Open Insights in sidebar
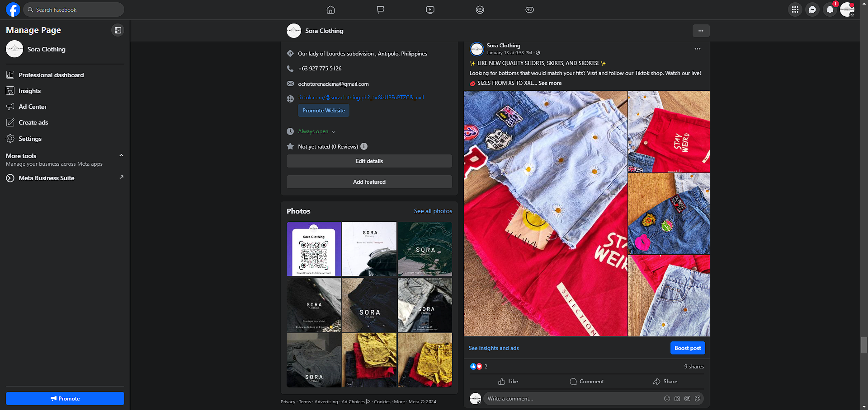Viewport: 868px width, 410px height. tap(65, 91)
